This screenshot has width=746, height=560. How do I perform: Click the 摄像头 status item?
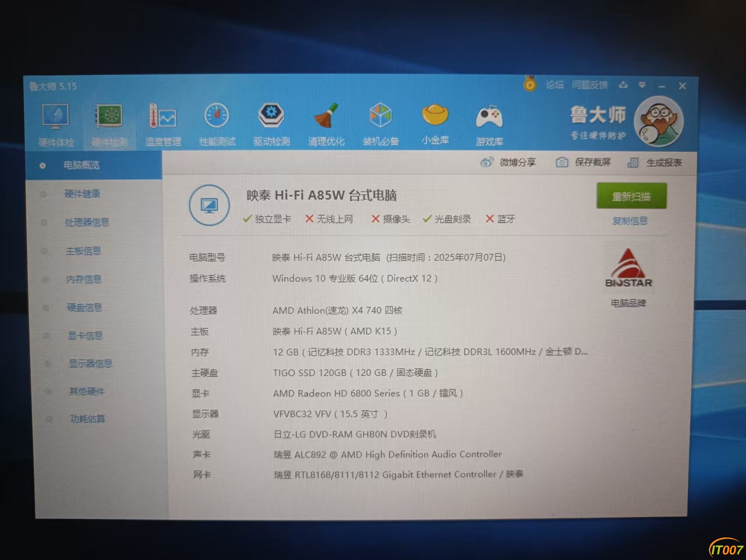[391, 219]
